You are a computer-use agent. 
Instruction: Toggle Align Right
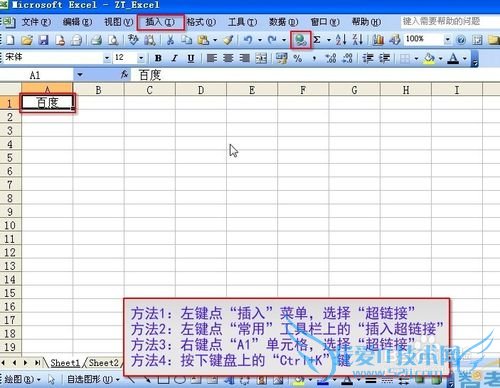coord(244,58)
